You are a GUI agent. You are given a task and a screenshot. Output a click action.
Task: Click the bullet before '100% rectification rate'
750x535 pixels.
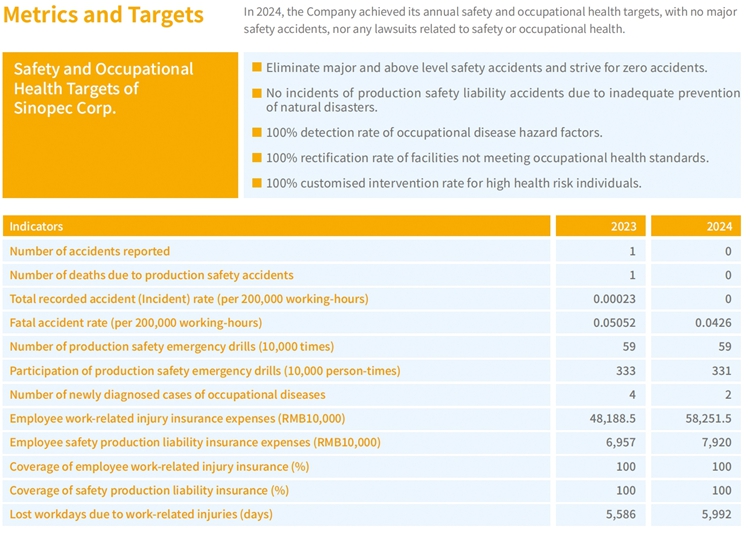(x=257, y=158)
